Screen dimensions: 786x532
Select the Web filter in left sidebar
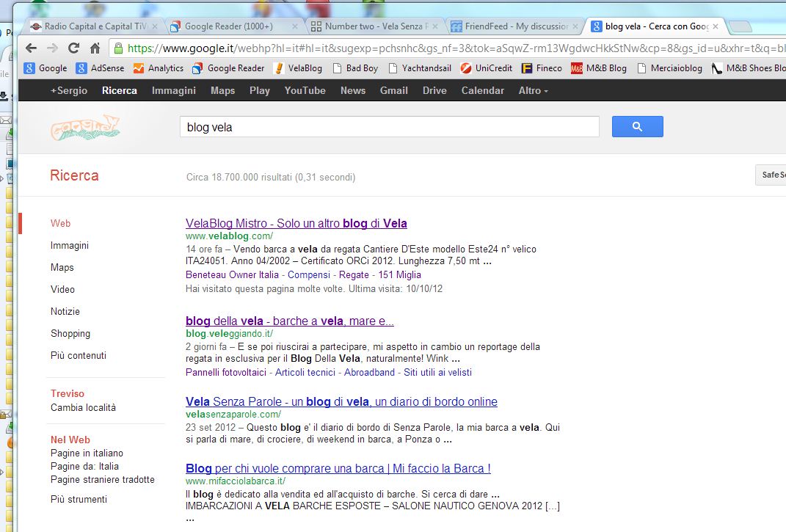click(x=61, y=224)
